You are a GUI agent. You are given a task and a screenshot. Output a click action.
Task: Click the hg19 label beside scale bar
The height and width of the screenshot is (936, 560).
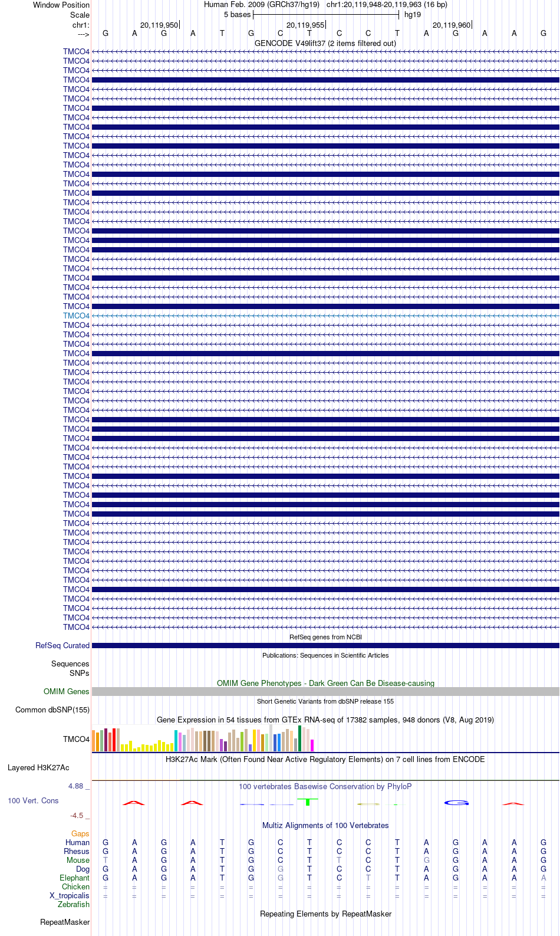pos(413,15)
